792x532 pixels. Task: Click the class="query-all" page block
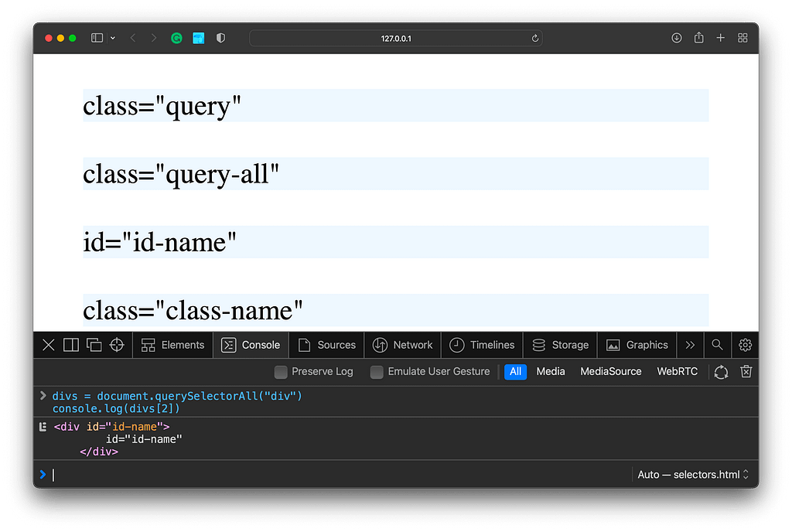[x=395, y=174]
